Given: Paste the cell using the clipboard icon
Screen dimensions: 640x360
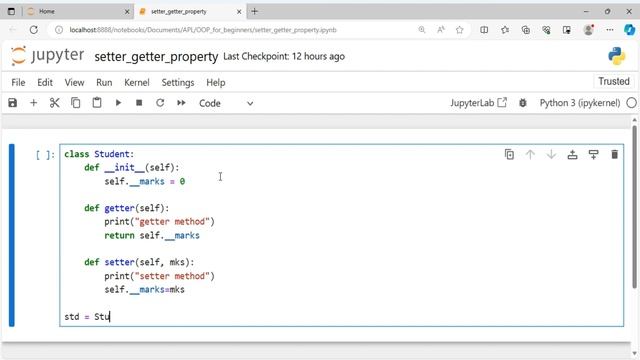Looking at the screenshot, I should (x=97, y=103).
